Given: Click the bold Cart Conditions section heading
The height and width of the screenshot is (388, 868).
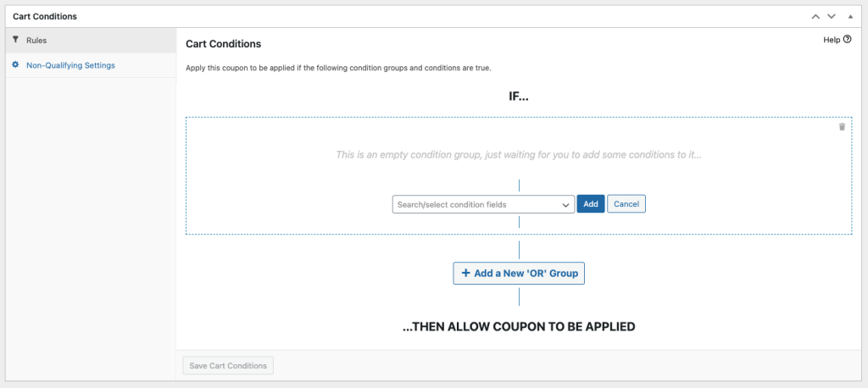Looking at the screenshot, I should click(x=223, y=43).
